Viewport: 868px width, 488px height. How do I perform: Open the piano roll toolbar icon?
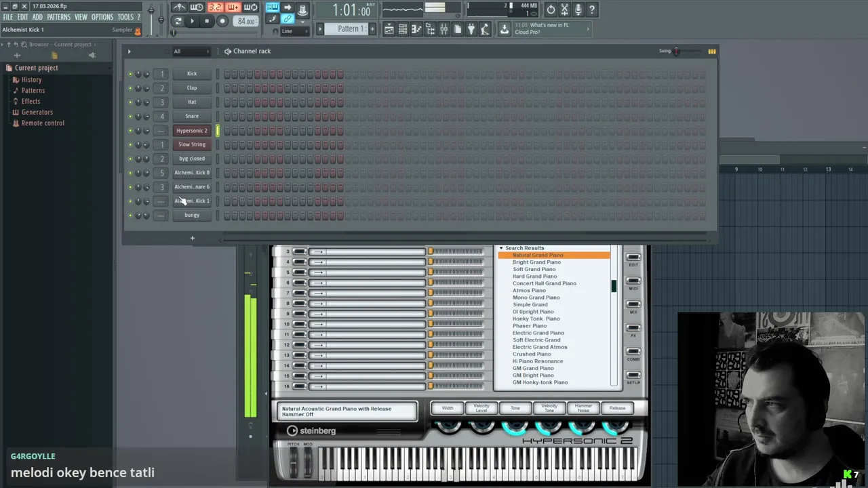[416, 29]
